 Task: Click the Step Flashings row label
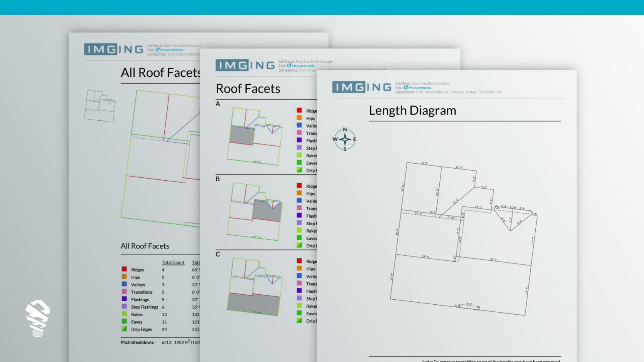pos(145,307)
